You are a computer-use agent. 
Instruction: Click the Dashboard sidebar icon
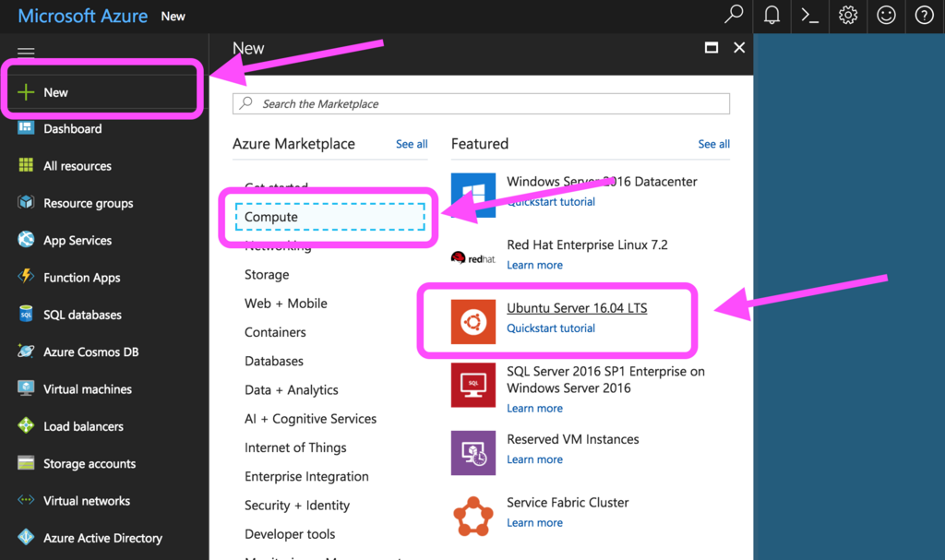pyautogui.click(x=26, y=128)
